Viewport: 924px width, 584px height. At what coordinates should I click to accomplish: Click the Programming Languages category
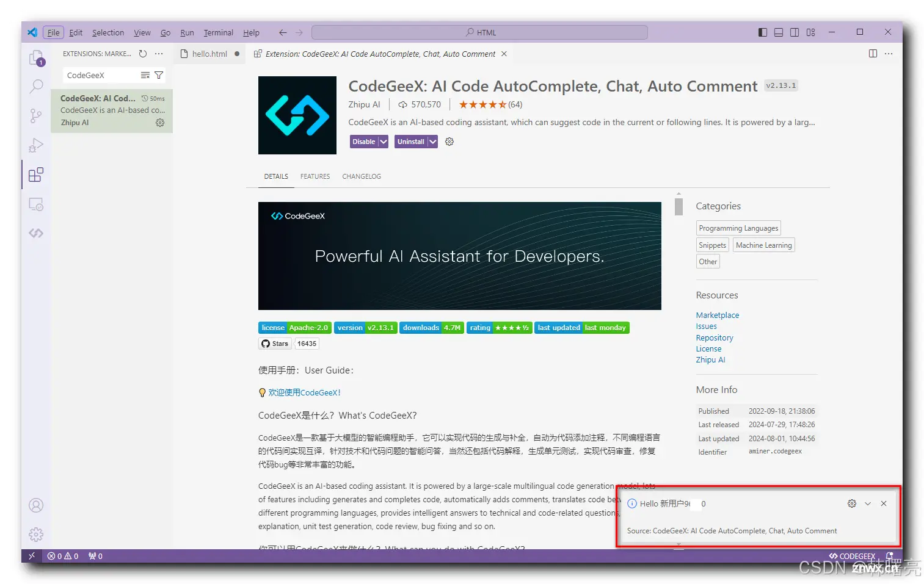(x=738, y=228)
